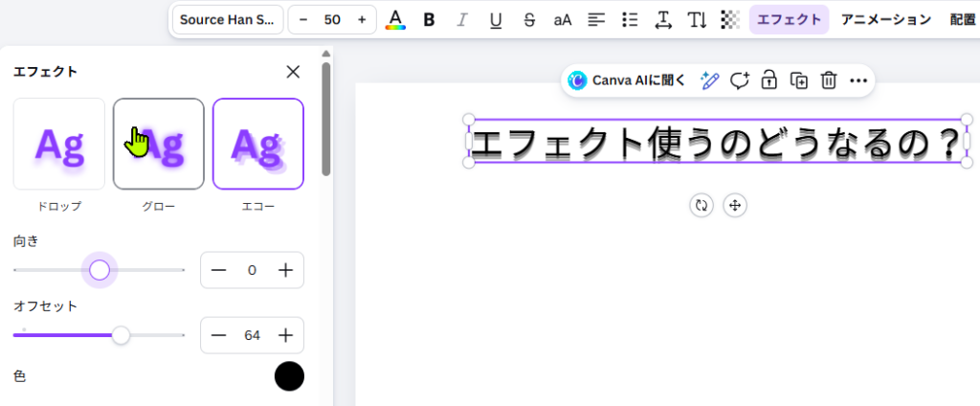The width and height of the screenshot is (980, 406).
Task: Change text alignment
Action: pos(596,19)
